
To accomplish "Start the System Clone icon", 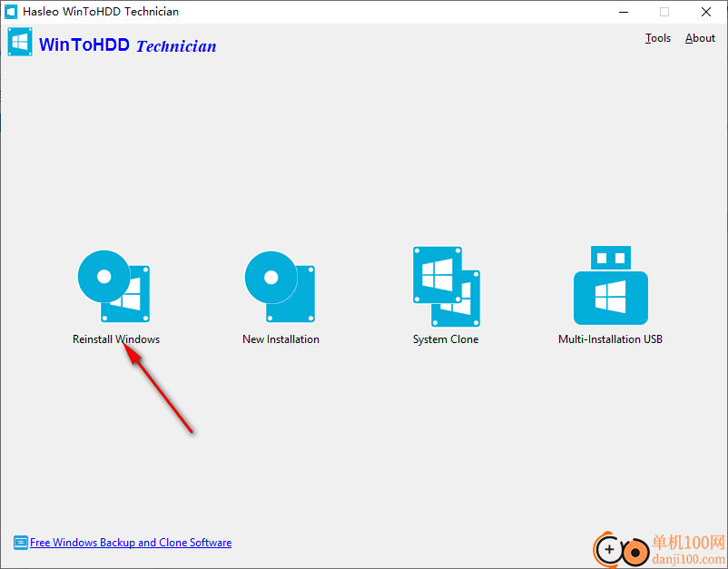I will [x=447, y=287].
